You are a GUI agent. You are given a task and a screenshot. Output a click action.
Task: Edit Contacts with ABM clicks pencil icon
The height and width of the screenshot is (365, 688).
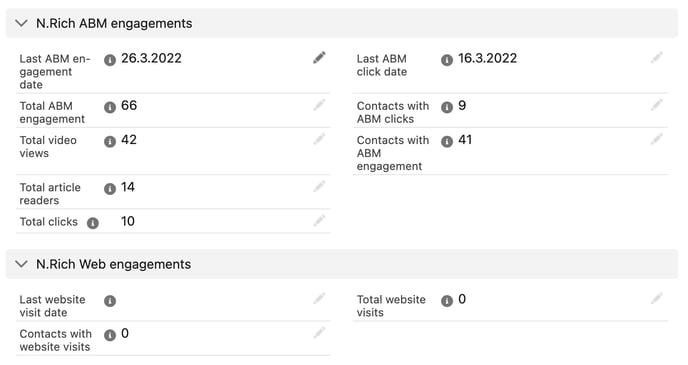[656, 105]
